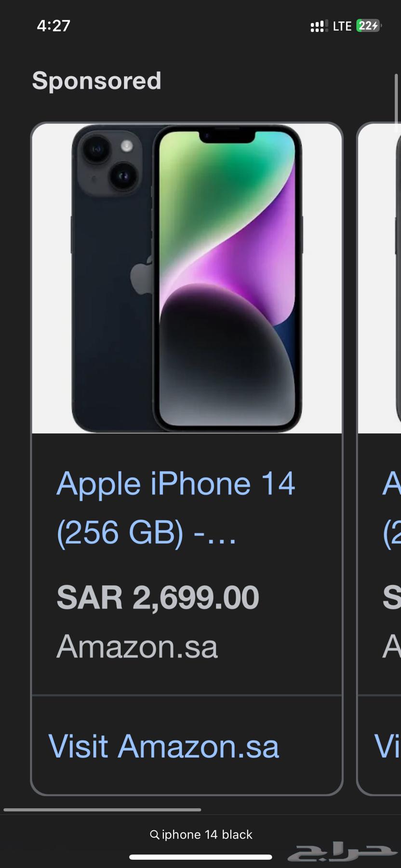The width and height of the screenshot is (401, 868).
Task: Open the Visit Amazon.sa link
Action: pyautogui.click(x=164, y=746)
